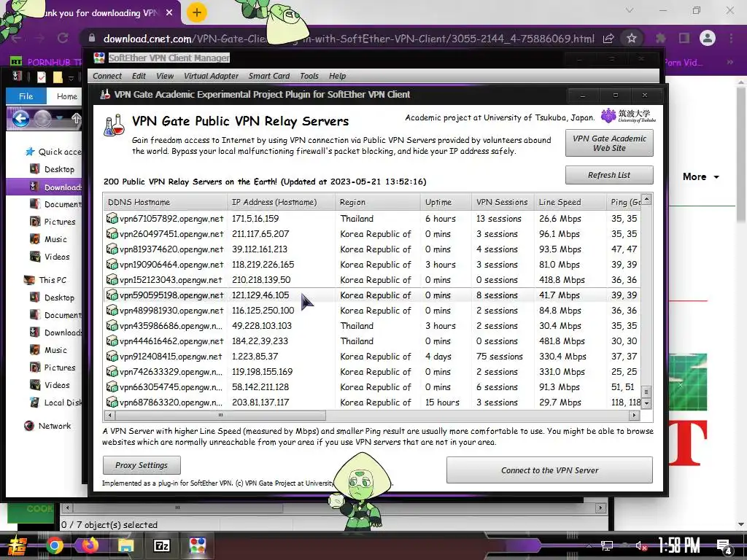Select hostname vpn687863320.opengw.n...
This screenshot has width=747, height=560.
coord(171,402)
